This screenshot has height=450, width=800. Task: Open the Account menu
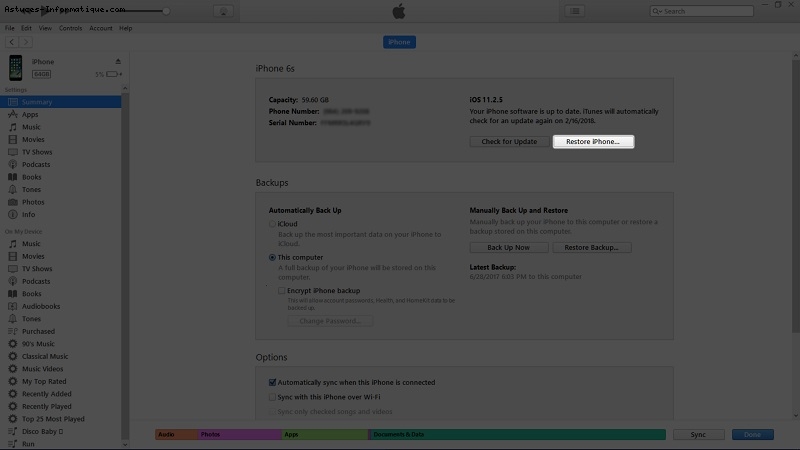[101, 28]
